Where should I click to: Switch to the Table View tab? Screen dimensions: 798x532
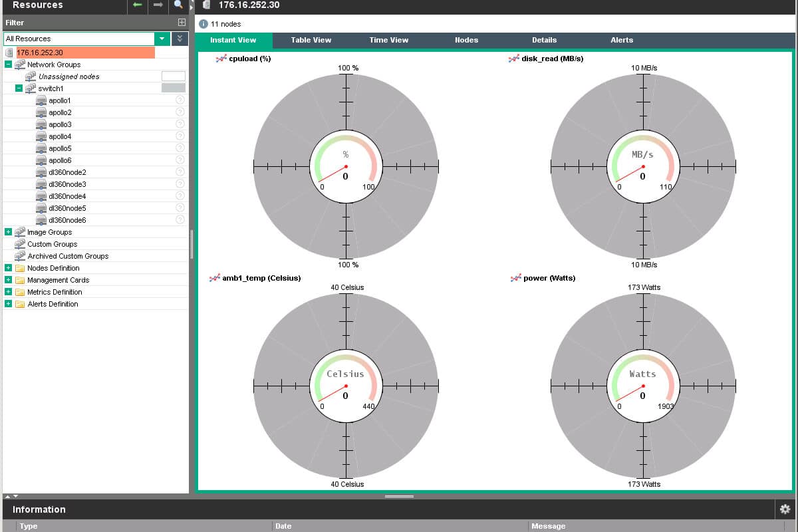(311, 40)
